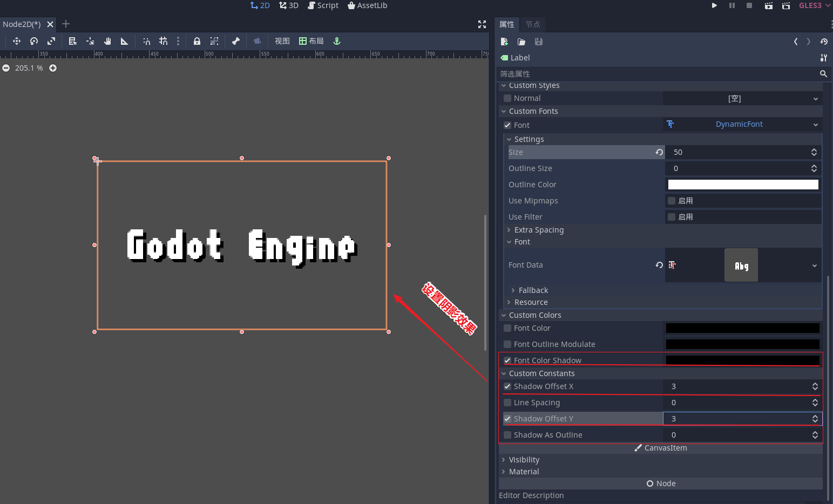Select the Move mode tool

point(17,41)
